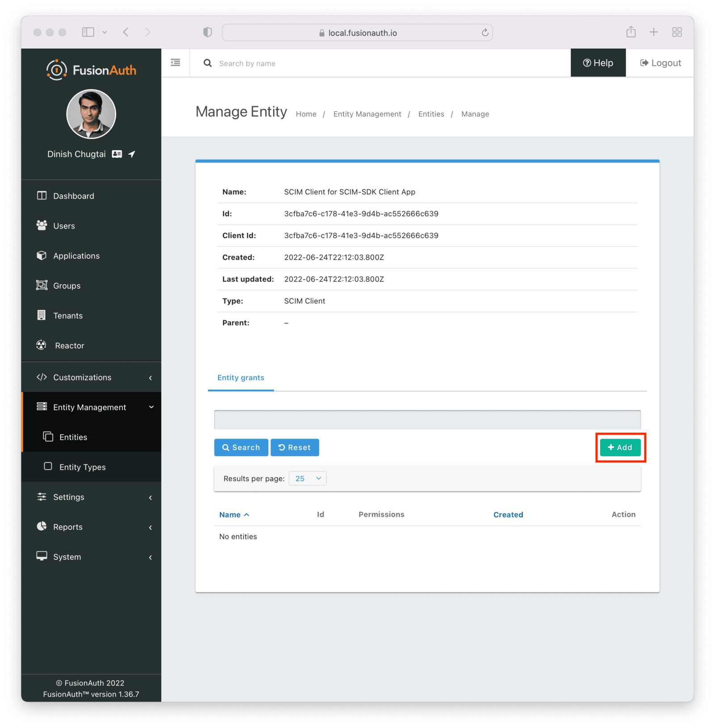Image resolution: width=715 pixels, height=728 pixels.
Task: Open Groups in the sidebar
Action: click(x=67, y=286)
